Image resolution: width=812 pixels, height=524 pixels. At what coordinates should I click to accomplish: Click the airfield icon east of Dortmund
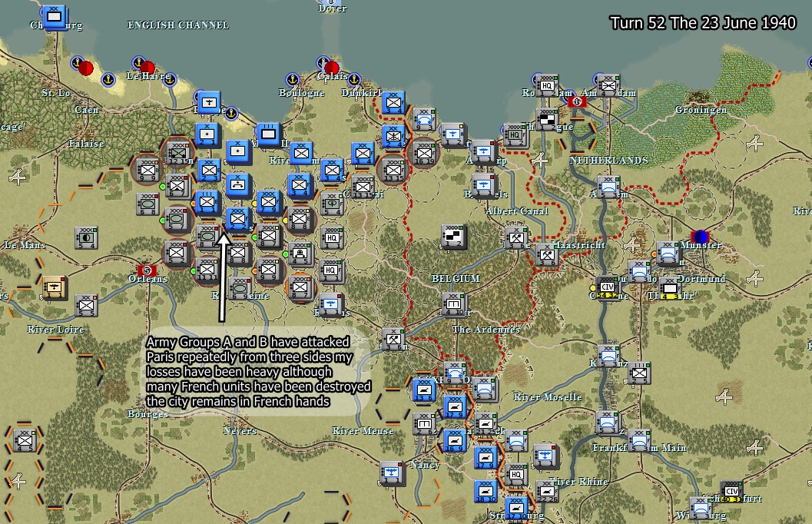click(x=754, y=279)
